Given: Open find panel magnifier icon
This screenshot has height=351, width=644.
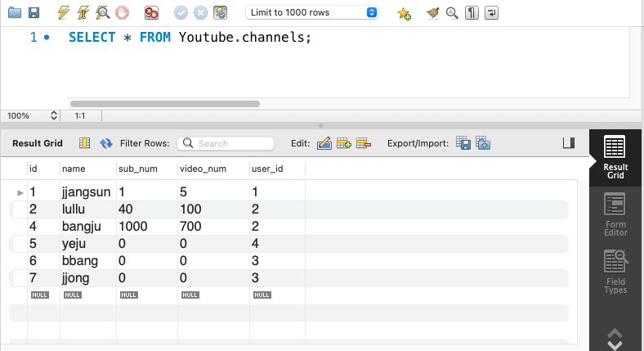Looking at the screenshot, I should point(452,13).
